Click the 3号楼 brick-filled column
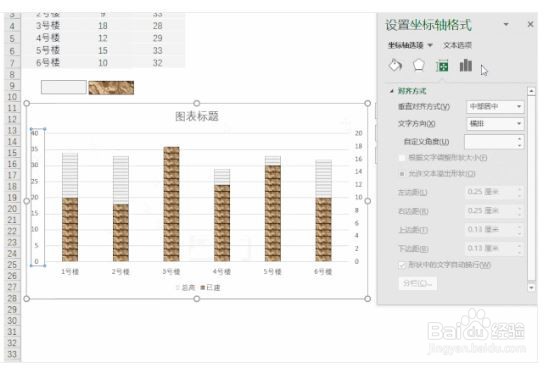The height and width of the screenshot is (368, 558). tap(172, 204)
